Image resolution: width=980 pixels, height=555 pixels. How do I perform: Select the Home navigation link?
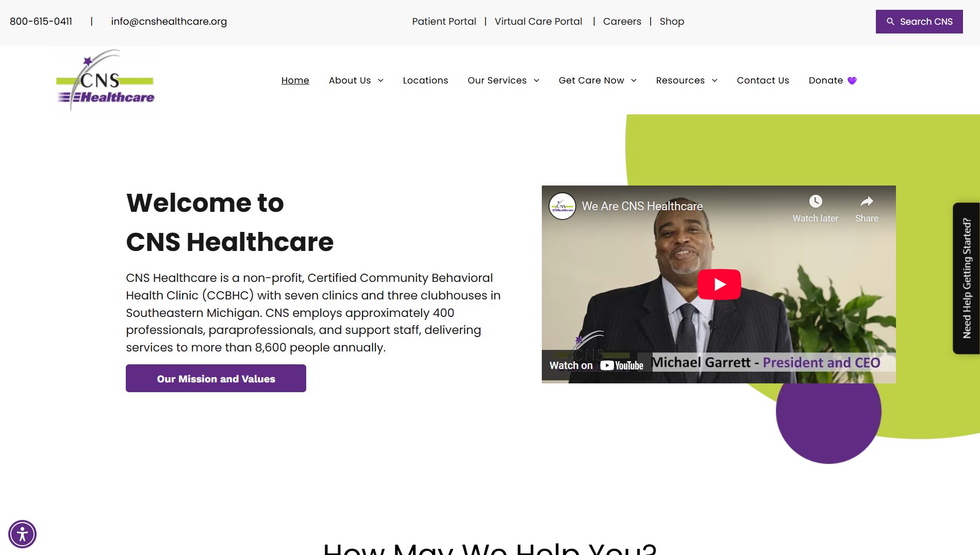coord(295,80)
